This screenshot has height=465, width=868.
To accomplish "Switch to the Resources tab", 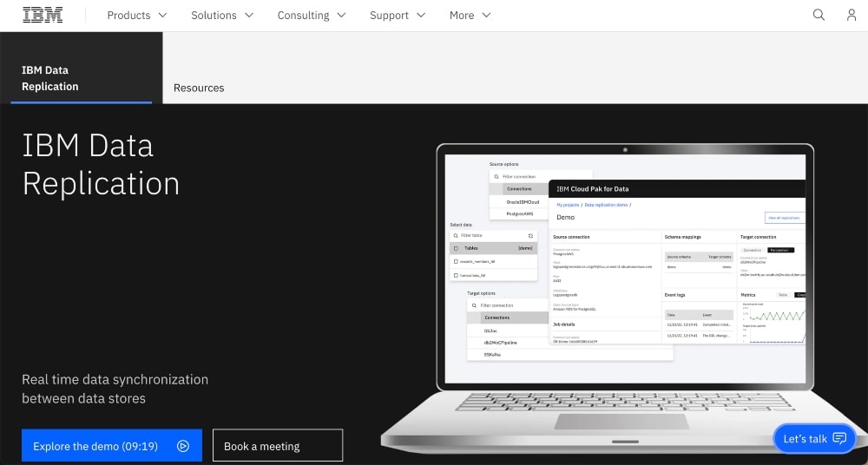I will [x=199, y=88].
